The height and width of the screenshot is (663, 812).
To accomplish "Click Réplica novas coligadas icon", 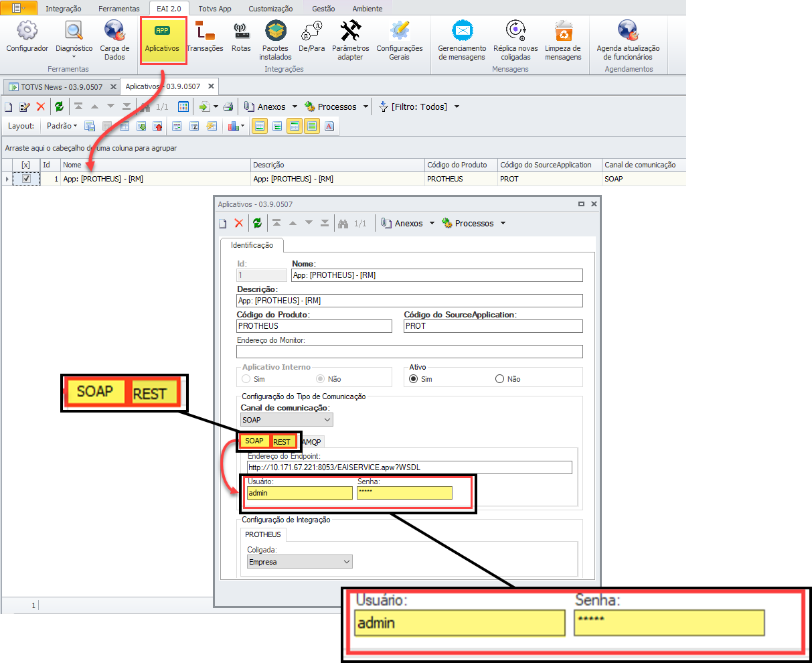I will click(x=515, y=42).
